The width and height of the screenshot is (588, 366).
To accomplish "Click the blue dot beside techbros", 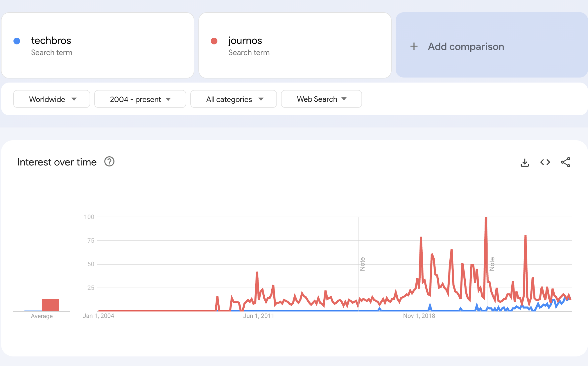I will (17, 41).
